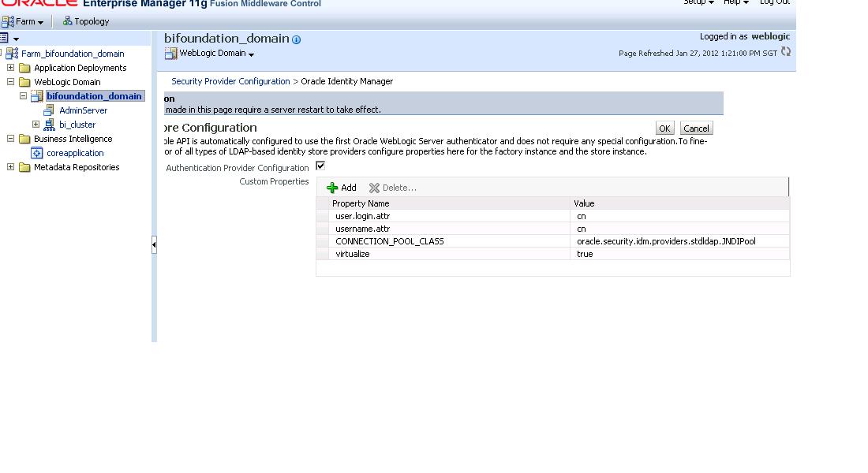This screenshot has width=868, height=473.
Task: Select the user.login.attr property row
Action: tap(552, 216)
